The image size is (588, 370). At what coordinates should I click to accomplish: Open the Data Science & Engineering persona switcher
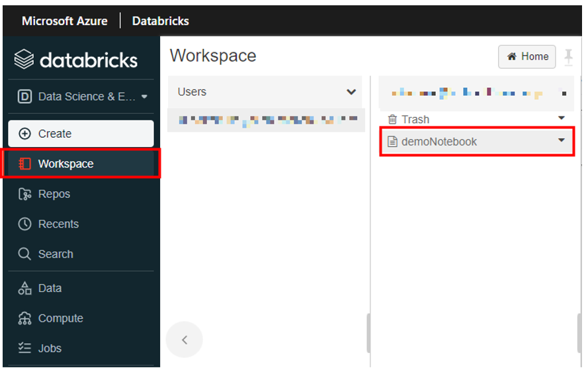pos(82,97)
